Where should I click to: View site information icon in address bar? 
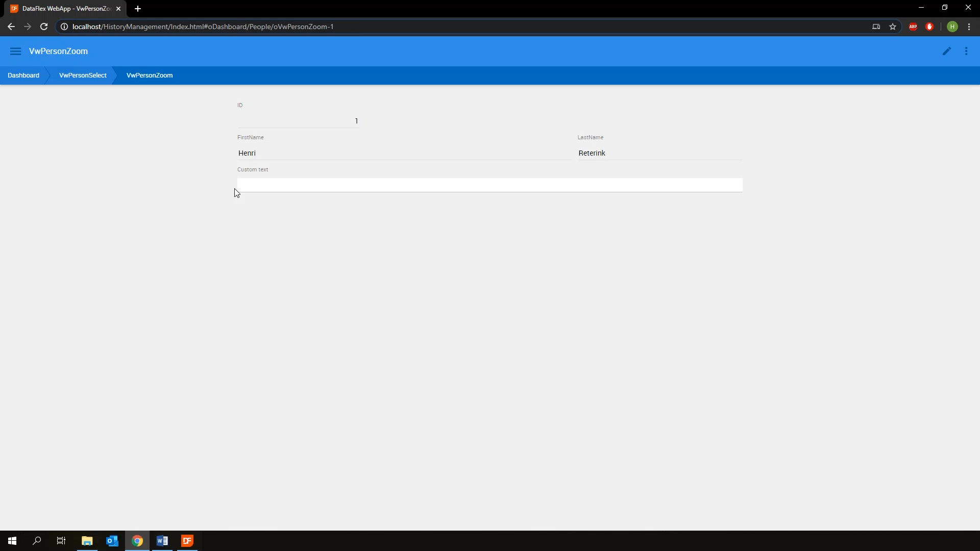click(64, 27)
